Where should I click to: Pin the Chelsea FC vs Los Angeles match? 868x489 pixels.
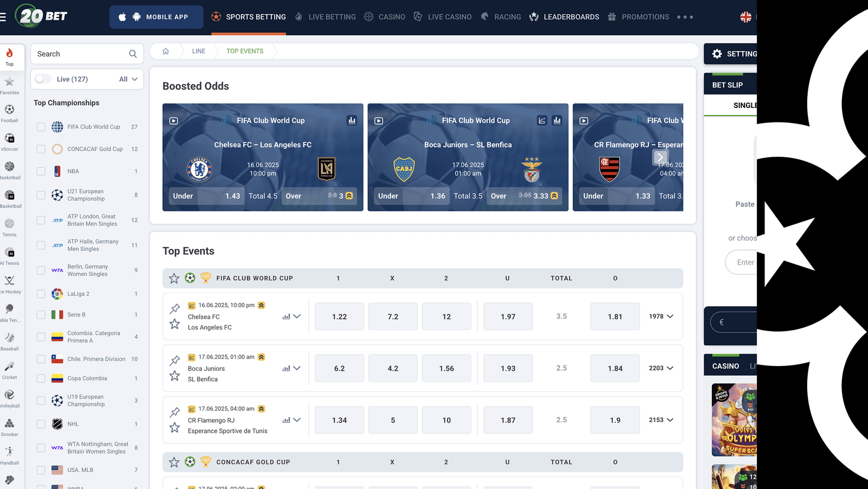[175, 308]
